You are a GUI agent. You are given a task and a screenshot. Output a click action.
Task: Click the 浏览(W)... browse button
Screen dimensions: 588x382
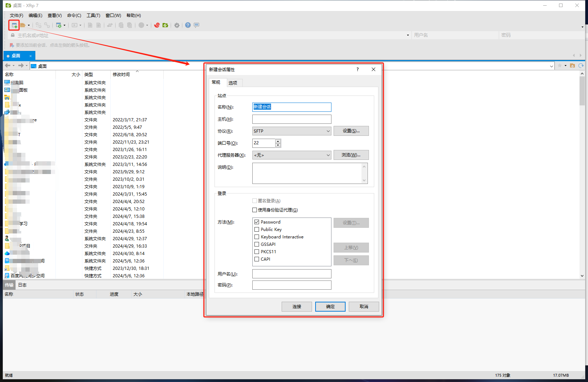coord(351,155)
